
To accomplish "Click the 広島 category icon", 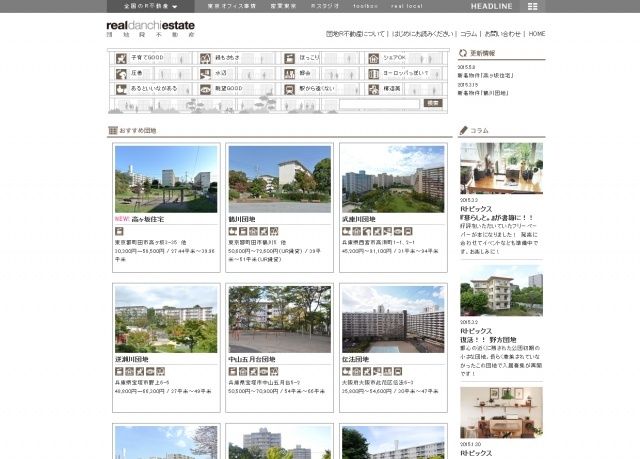I will click(120, 73).
